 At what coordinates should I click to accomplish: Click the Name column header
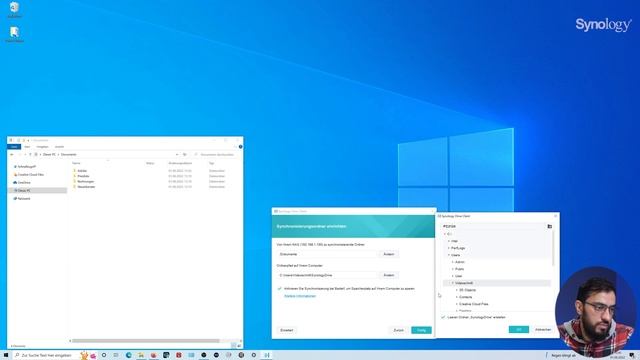(x=76, y=163)
